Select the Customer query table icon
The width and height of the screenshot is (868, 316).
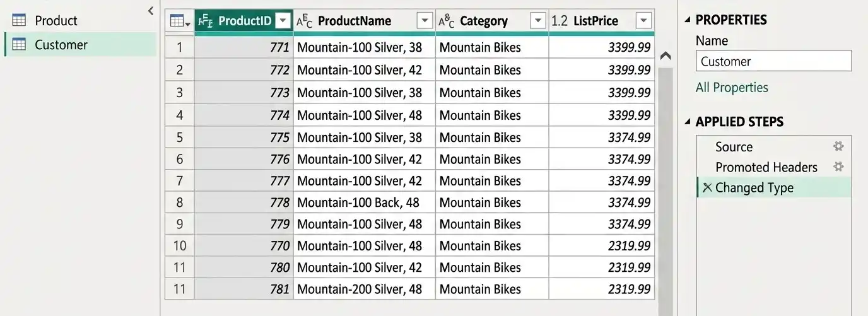click(x=19, y=45)
